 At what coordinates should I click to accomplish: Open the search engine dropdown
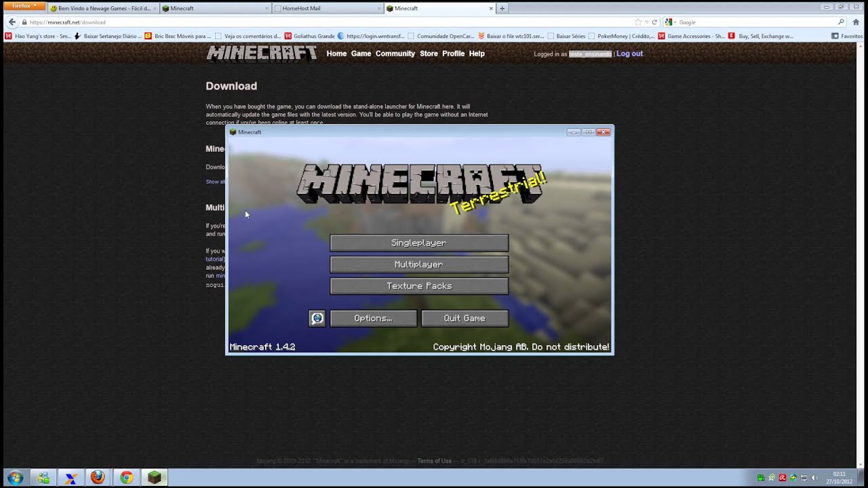click(x=670, y=22)
